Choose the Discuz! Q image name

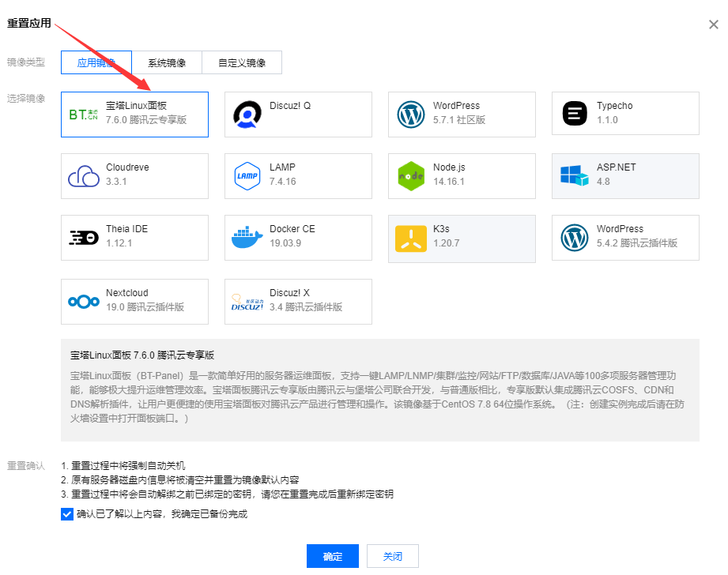[x=290, y=106]
